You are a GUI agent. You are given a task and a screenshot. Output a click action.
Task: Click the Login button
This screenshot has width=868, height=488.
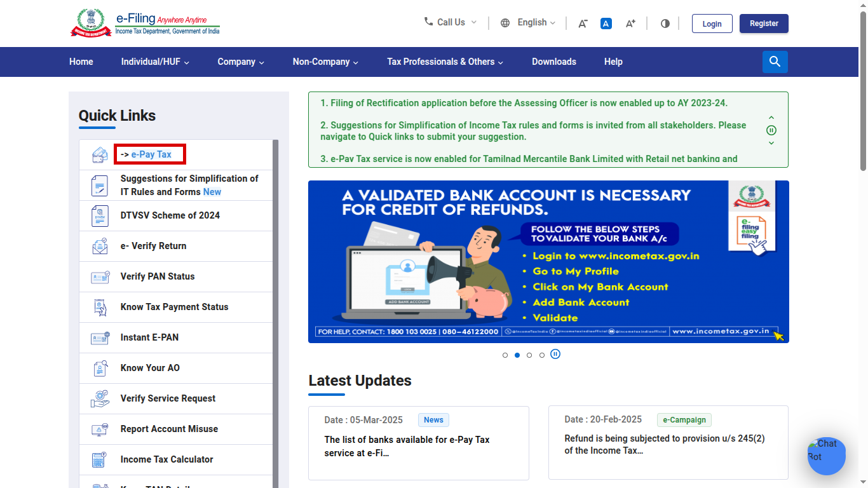point(712,24)
